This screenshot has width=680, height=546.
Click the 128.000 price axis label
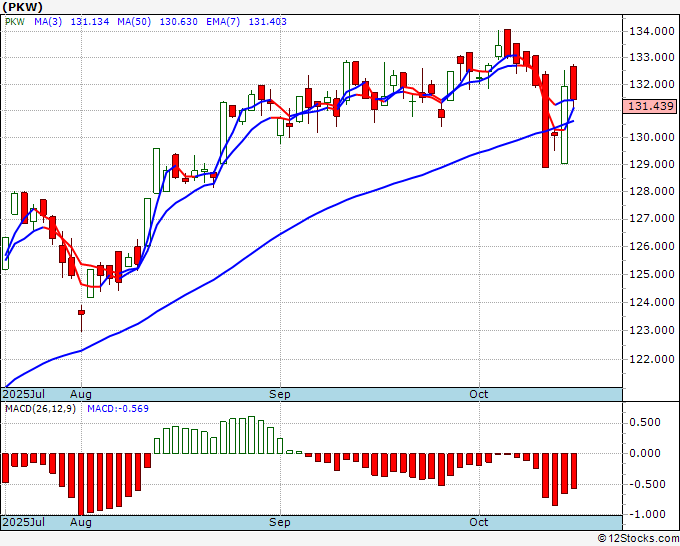point(652,191)
